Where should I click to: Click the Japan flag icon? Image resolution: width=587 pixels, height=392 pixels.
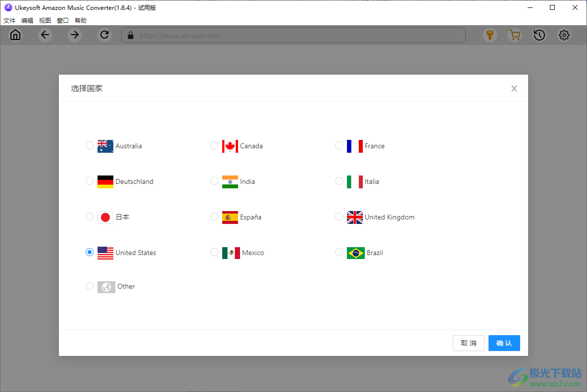pyautogui.click(x=105, y=218)
